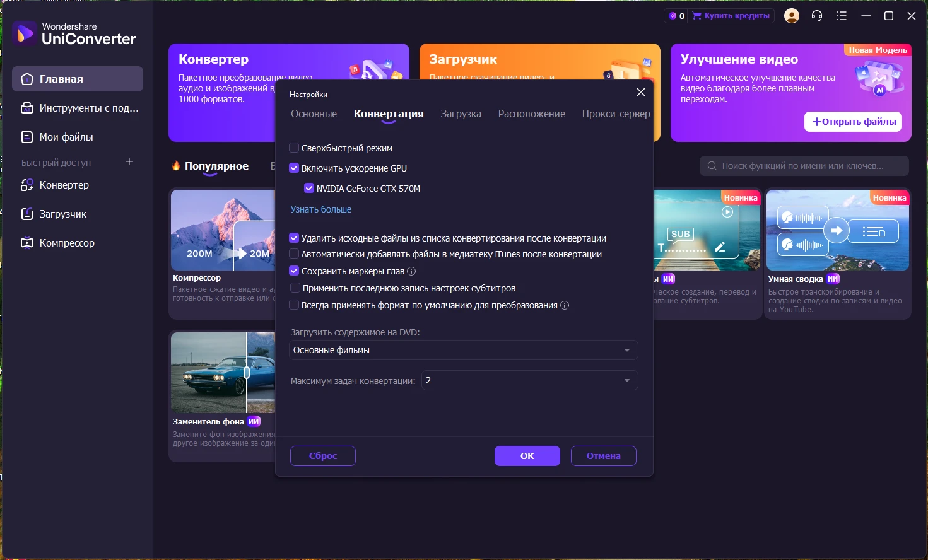Check Применить последнюю запись настроек субтитров
Viewport: 928px width, 560px height.
[295, 288]
